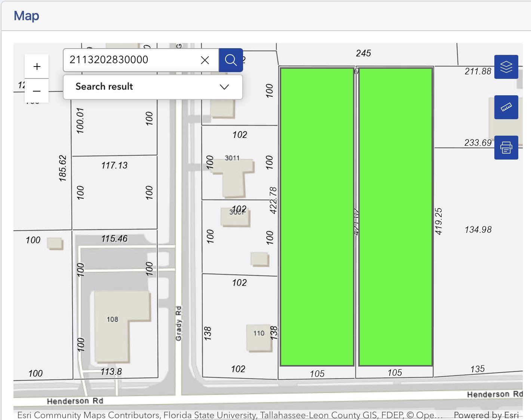
Task: Open the print map tool
Action: pos(506,148)
